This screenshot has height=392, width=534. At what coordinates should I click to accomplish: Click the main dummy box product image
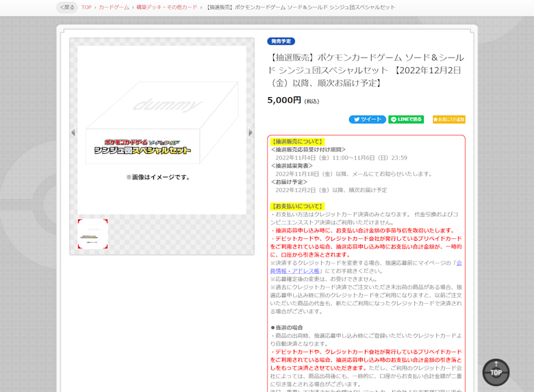tap(162, 130)
